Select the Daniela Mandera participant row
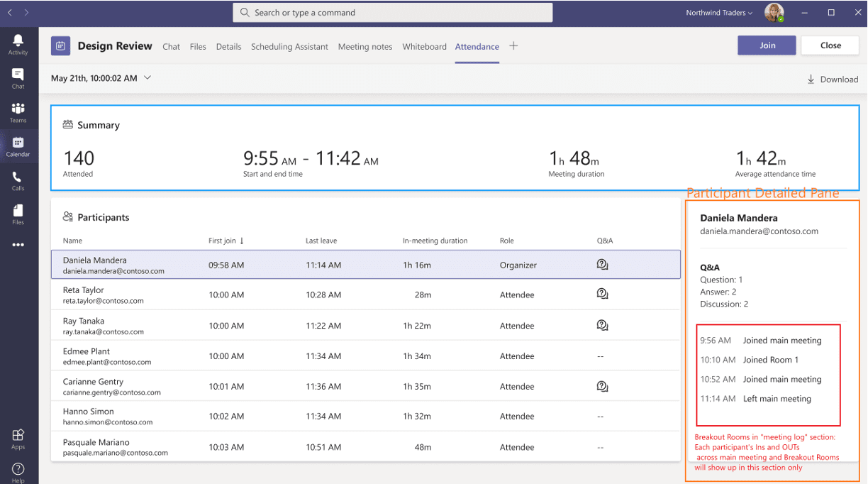The height and width of the screenshot is (484, 868). click(x=284, y=265)
